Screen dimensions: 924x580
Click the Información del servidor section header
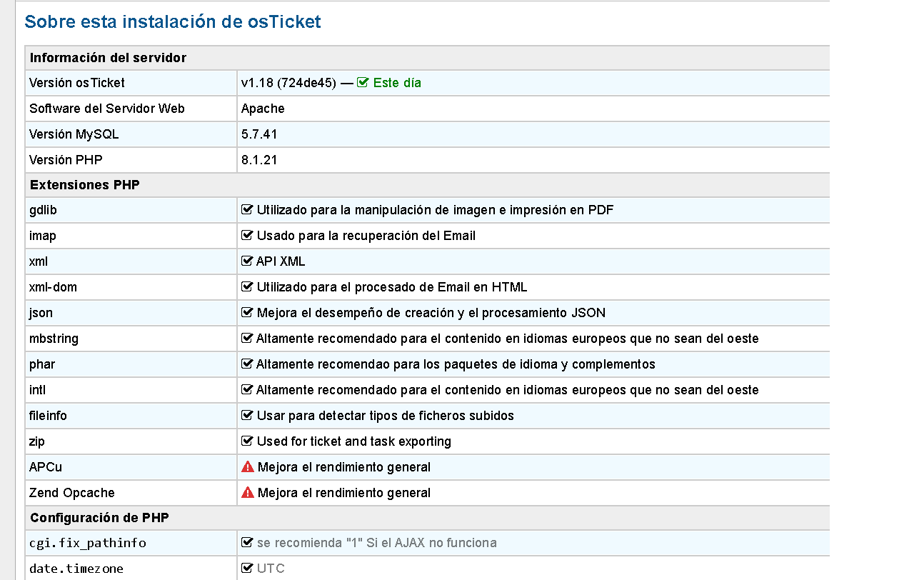click(108, 58)
